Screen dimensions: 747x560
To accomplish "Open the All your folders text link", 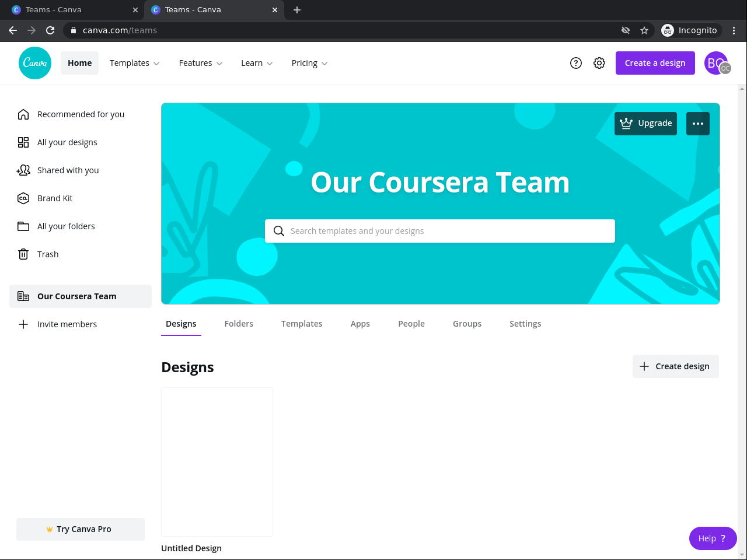I will pyautogui.click(x=66, y=226).
